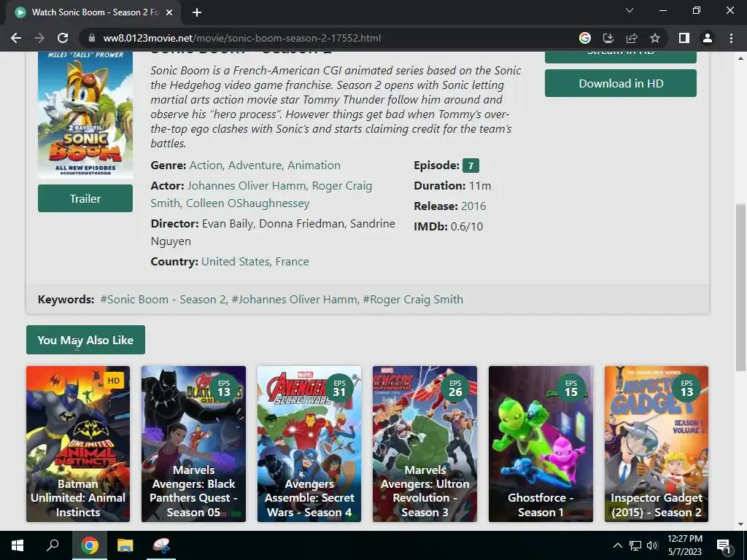Play the Trailer

85,198
